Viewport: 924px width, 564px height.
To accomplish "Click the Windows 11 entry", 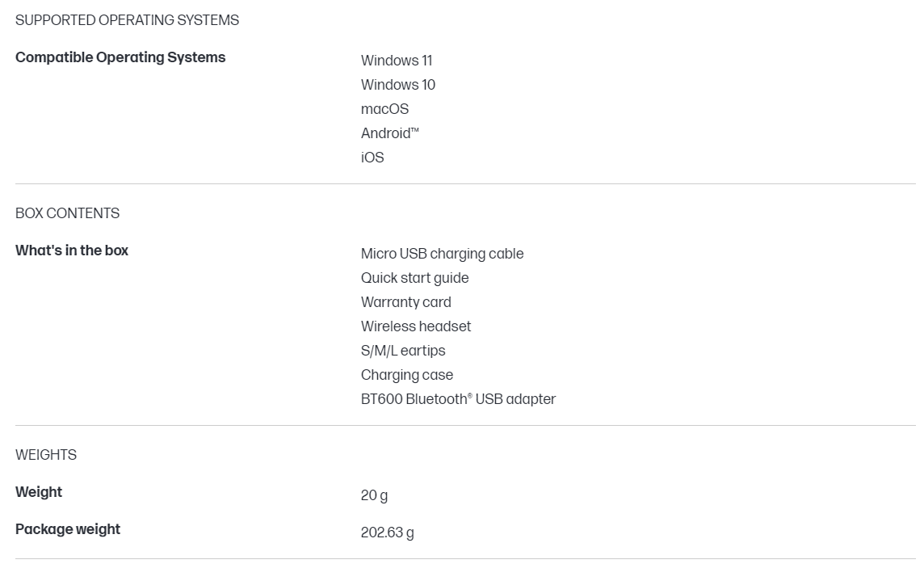I will point(397,61).
